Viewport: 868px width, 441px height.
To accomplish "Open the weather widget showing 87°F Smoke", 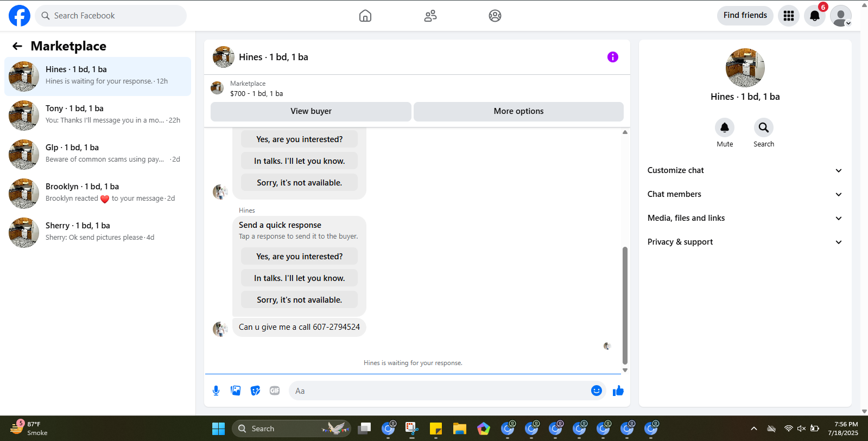I will (x=29, y=429).
